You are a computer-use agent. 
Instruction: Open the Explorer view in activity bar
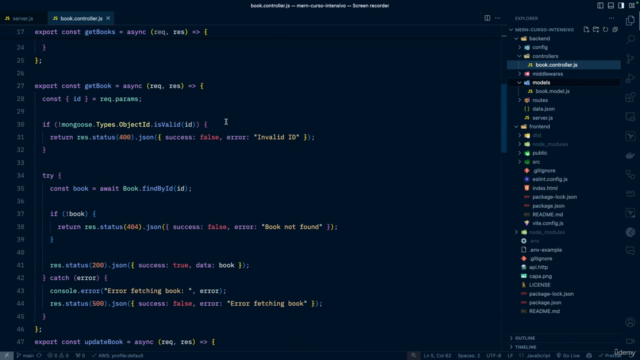(x=630, y=20)
